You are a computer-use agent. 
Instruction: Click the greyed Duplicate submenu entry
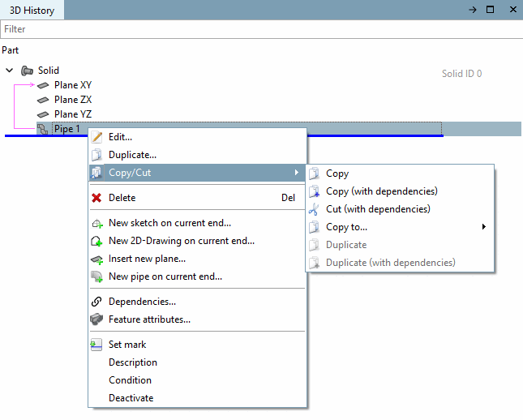click(x=400, y=245)
